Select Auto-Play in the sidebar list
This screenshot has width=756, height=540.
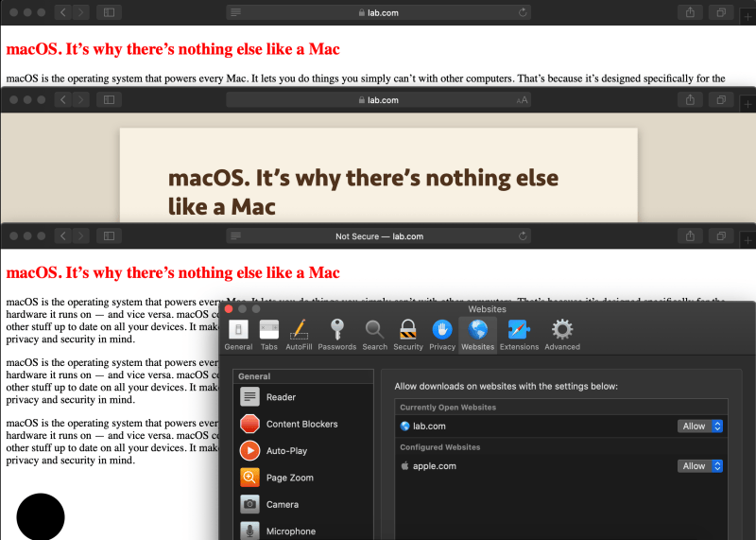(303, 451)
